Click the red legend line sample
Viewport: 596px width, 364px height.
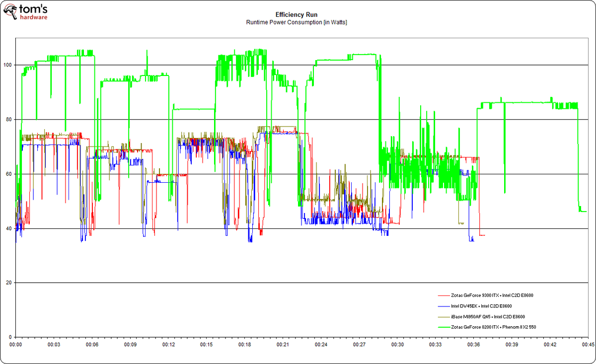[x=444, y=295]
